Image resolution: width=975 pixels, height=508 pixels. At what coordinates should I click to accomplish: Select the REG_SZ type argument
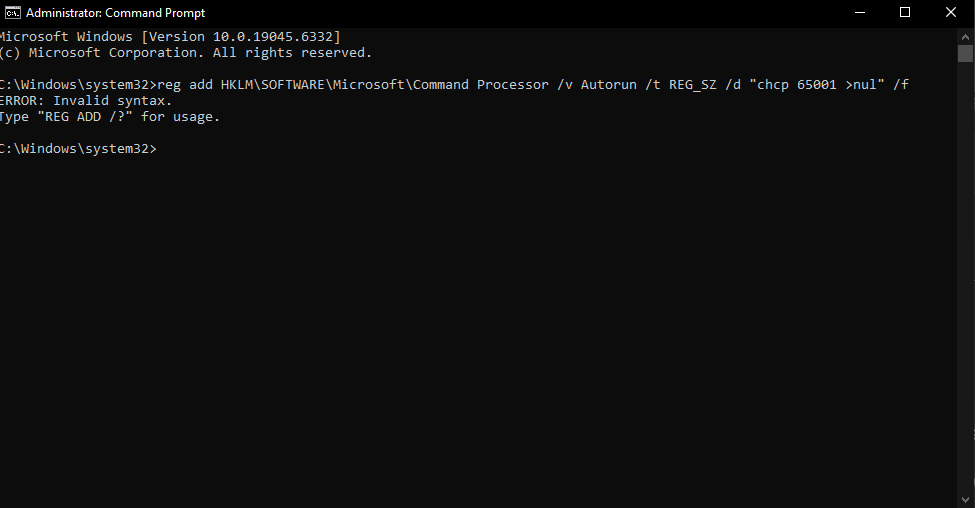click(x=693, y=85)
